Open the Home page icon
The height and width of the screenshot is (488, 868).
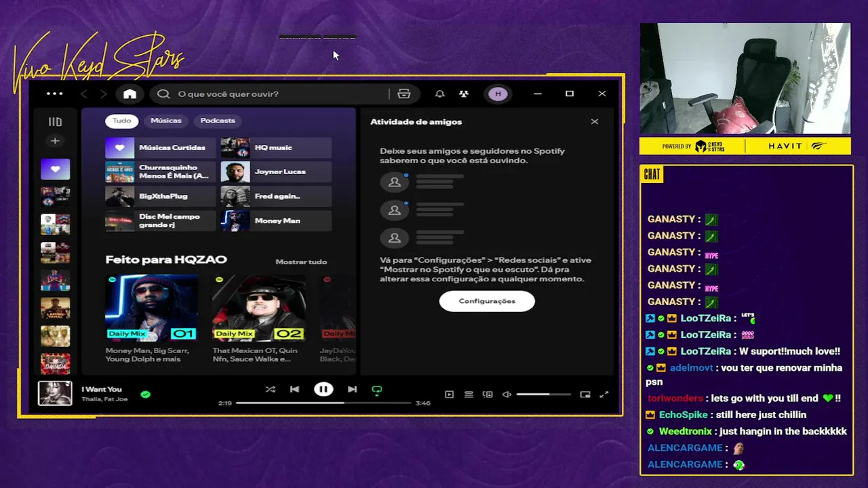130,94
